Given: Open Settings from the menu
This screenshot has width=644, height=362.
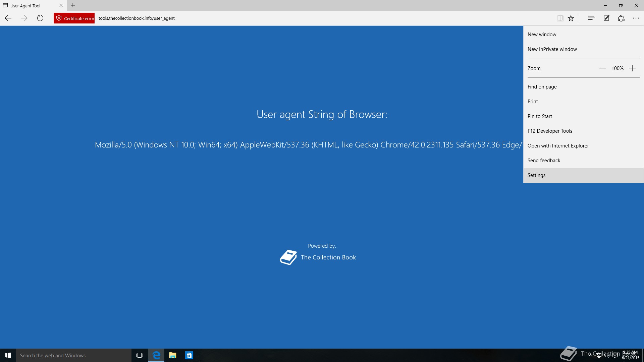Looking at the screenshot, I should click(583, 175).
